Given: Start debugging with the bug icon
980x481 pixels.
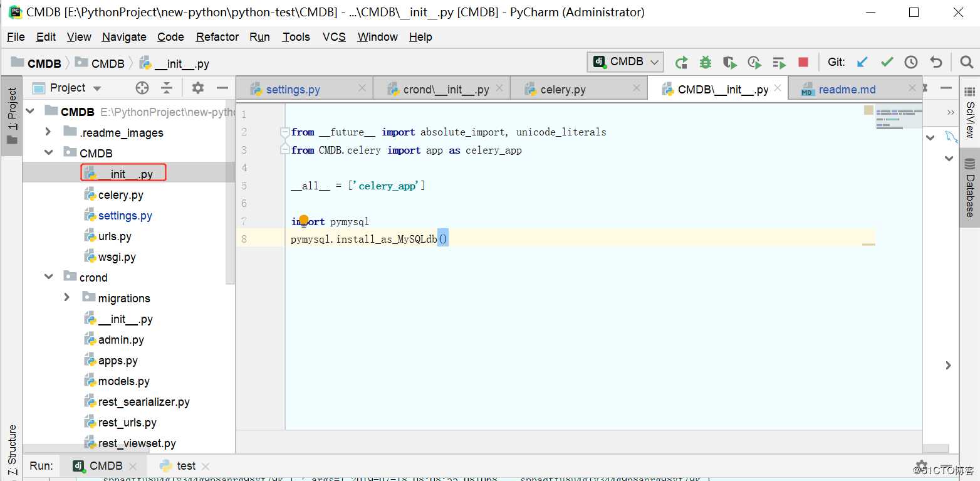Looking at the screenshot, I should point(706,62).
